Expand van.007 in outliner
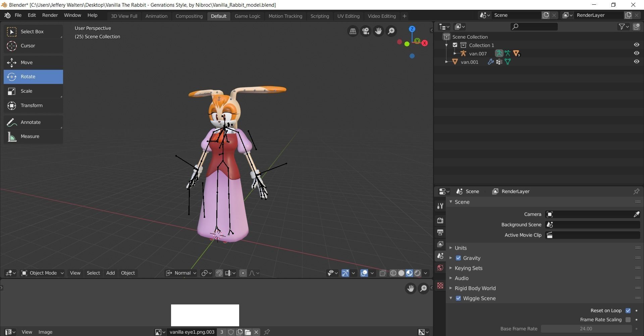Screen dimensions: 644x336 click(454, 53)
